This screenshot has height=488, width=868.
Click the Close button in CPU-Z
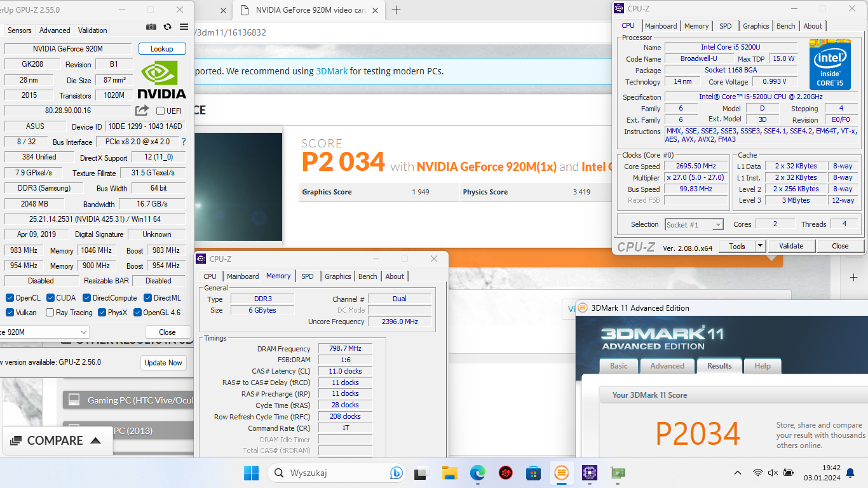pyautogui.click(x=840, y=246)
